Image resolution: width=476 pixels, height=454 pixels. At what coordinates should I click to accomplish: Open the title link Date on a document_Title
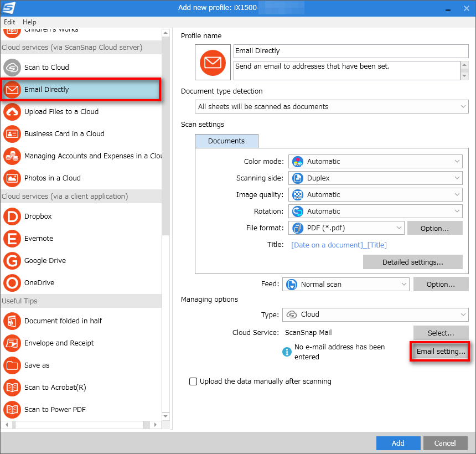[x=339, y=245]
